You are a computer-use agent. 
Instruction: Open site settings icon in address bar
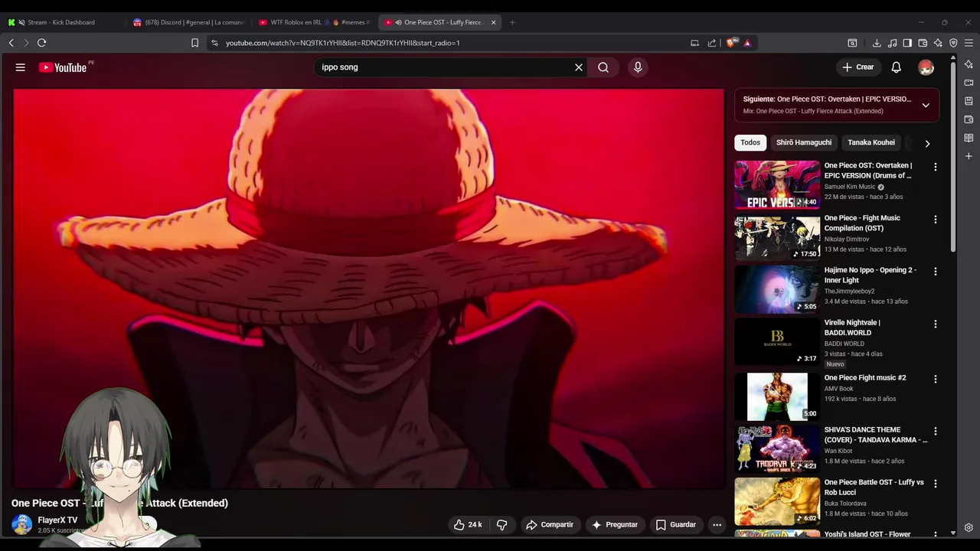[214, 43]
